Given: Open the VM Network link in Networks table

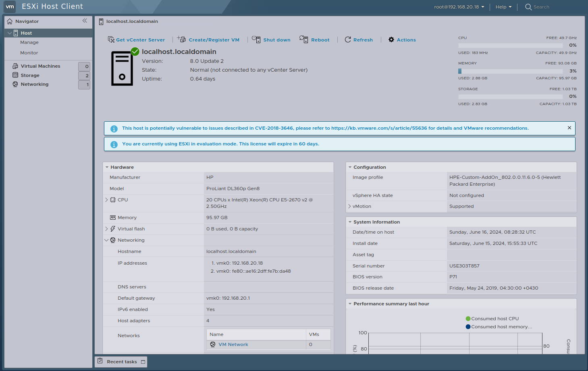Looking at the screenshot, I should pyautogui.click(x=234, y=344).
